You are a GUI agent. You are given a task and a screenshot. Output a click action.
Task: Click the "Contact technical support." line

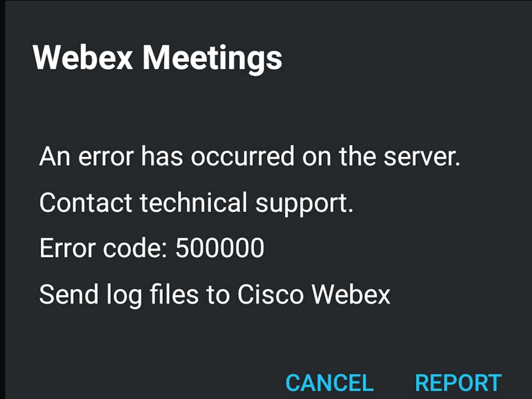point(196,203)
